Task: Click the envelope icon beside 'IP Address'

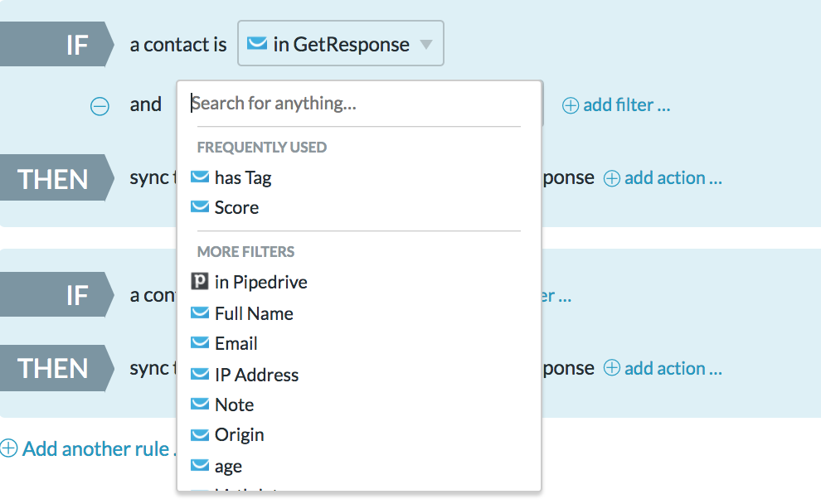Action: pyautogui.click(x=200, y=374)
